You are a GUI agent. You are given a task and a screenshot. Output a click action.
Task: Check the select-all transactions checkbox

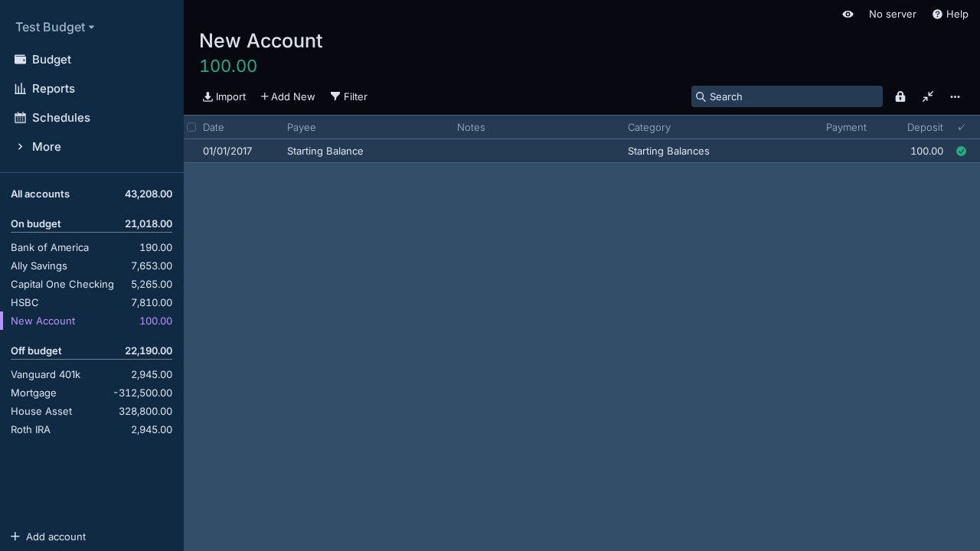(191, 127)
